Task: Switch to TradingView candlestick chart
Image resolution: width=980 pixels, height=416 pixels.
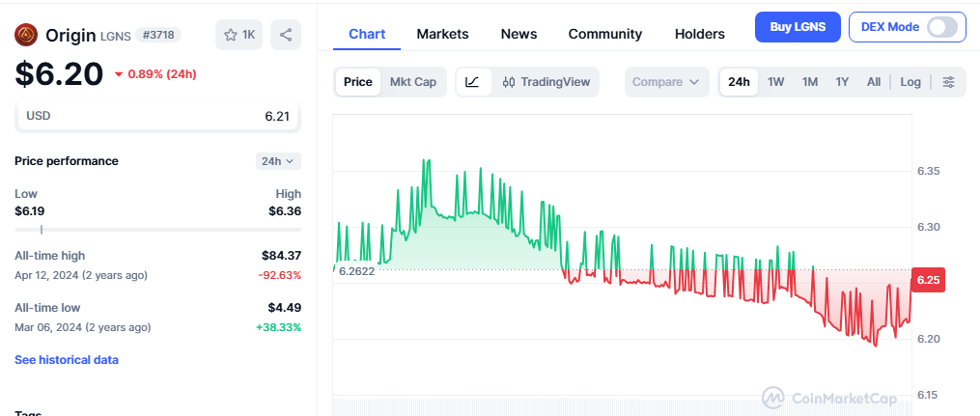Action: pyautogui.click(x=546, y=82)
